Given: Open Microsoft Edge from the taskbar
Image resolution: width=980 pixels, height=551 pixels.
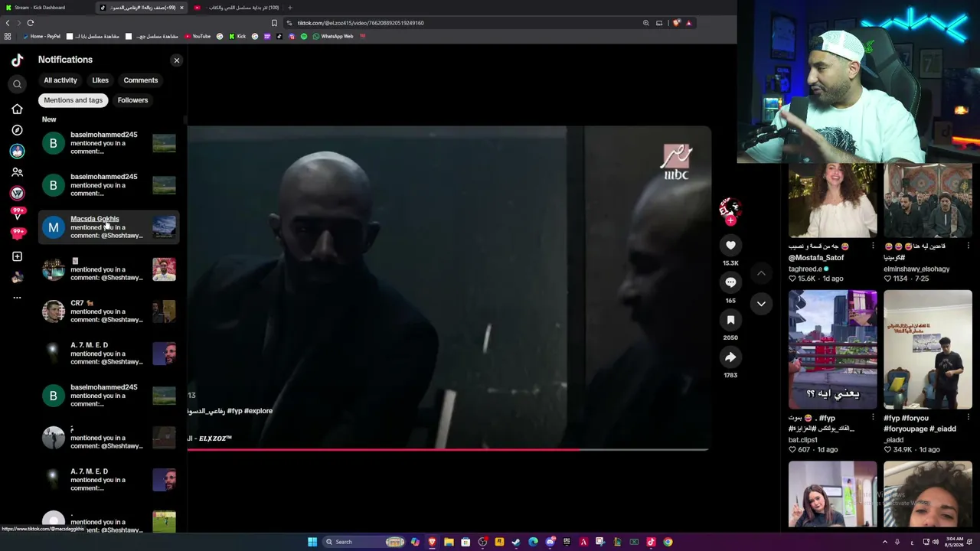Looking at the screenshot, I should coord(533,542).
